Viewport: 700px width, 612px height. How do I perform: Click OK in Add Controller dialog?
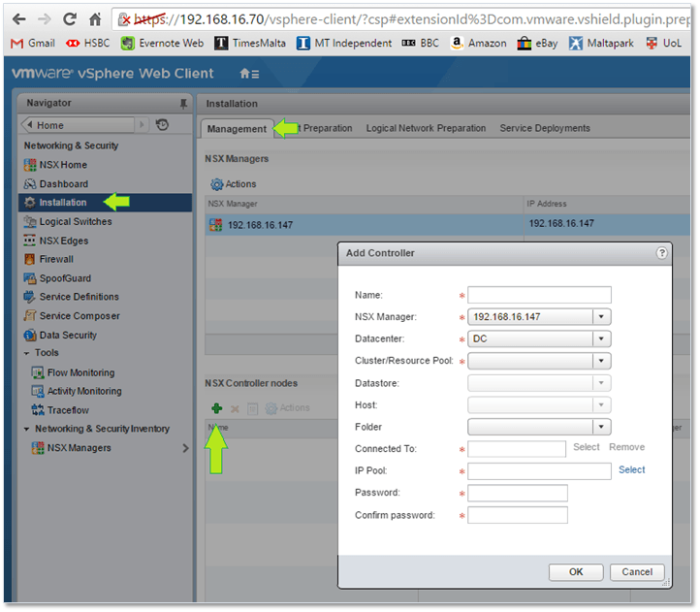(x=576, y=572)
